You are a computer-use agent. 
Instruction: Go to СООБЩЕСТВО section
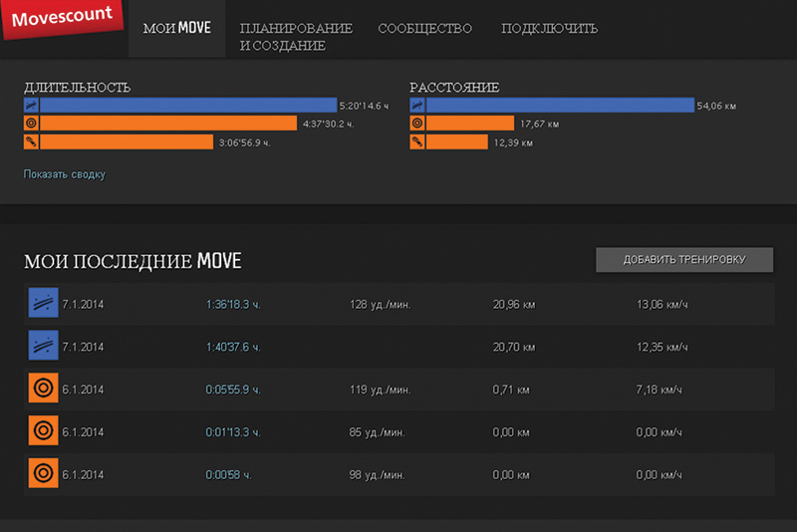point(425,29)
